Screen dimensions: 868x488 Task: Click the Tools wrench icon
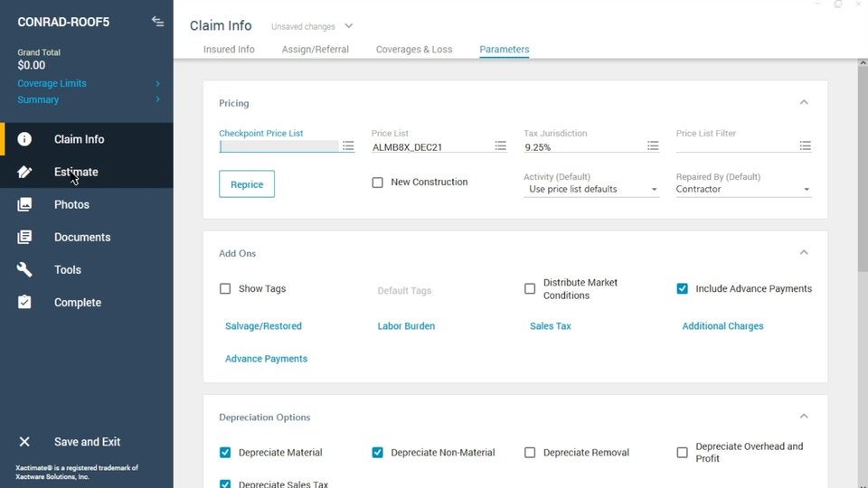click(24, 269)
